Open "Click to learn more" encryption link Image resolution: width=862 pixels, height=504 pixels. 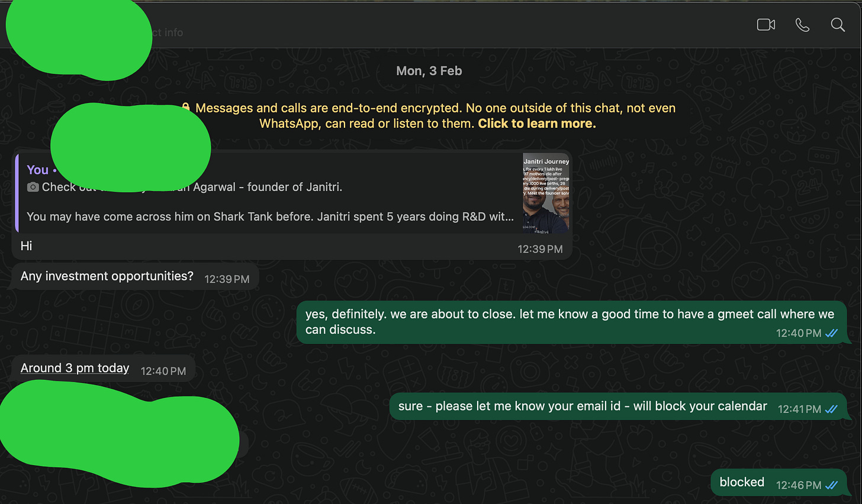[537, 124]
